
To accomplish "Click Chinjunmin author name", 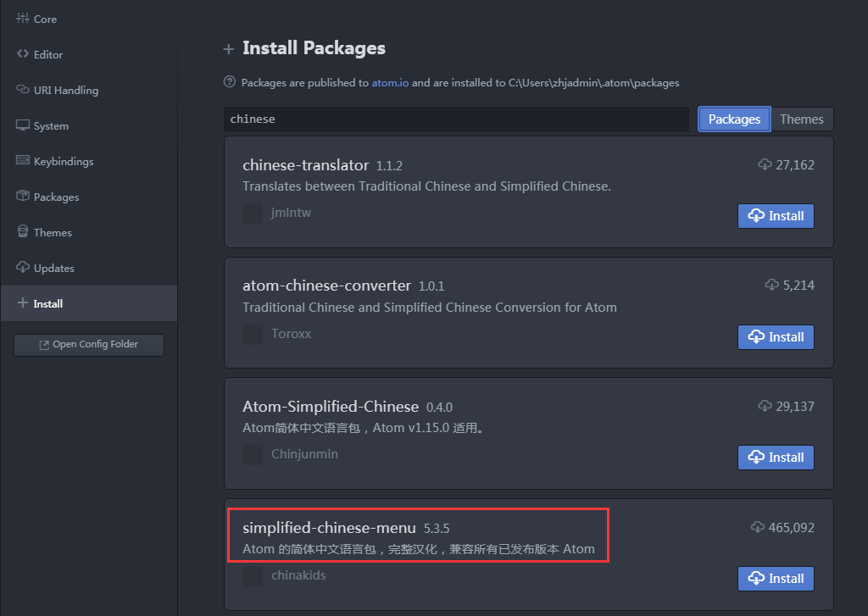I will click(x=304, y=454).
